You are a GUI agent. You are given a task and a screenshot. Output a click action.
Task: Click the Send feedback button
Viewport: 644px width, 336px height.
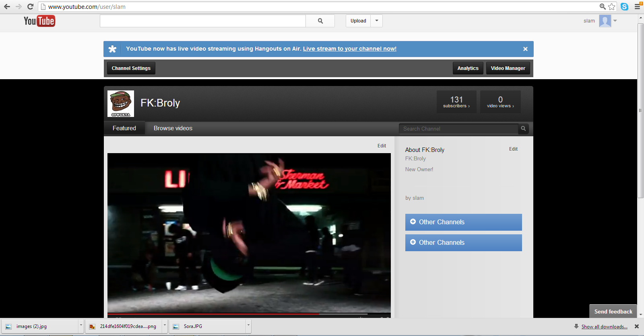tap(613, 311)
